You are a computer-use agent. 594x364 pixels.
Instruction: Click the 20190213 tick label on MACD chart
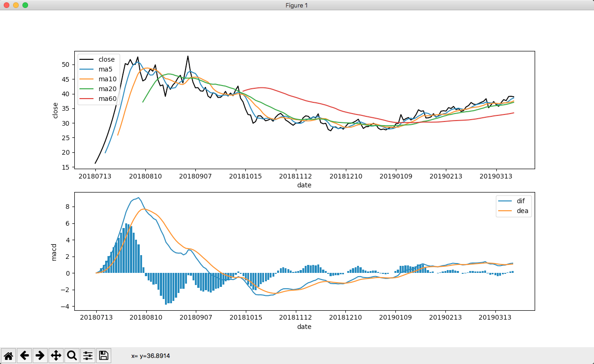[445, 318]
